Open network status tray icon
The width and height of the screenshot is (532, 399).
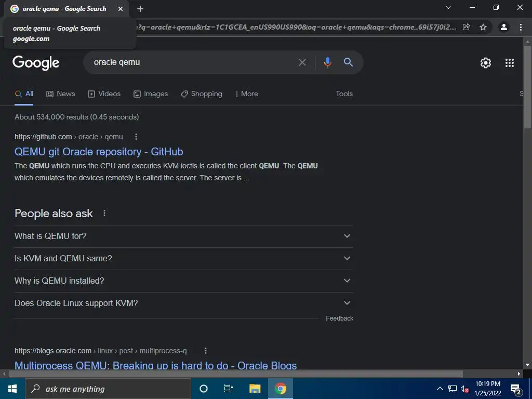click(x=453, y=389)
